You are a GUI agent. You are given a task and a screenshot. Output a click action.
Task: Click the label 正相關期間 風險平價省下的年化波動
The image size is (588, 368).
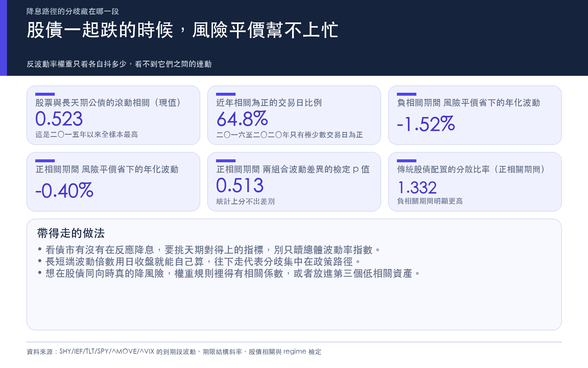pos(107,169)
